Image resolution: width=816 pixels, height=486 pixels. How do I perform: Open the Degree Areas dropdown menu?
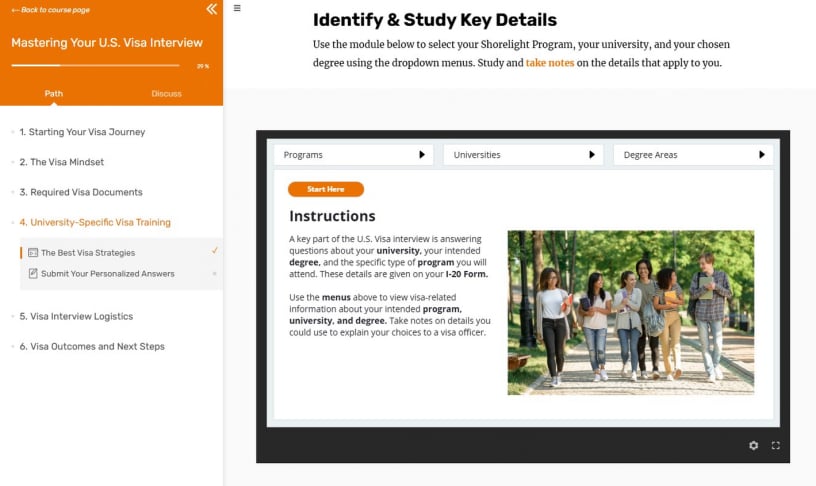[x=693, y=155]
